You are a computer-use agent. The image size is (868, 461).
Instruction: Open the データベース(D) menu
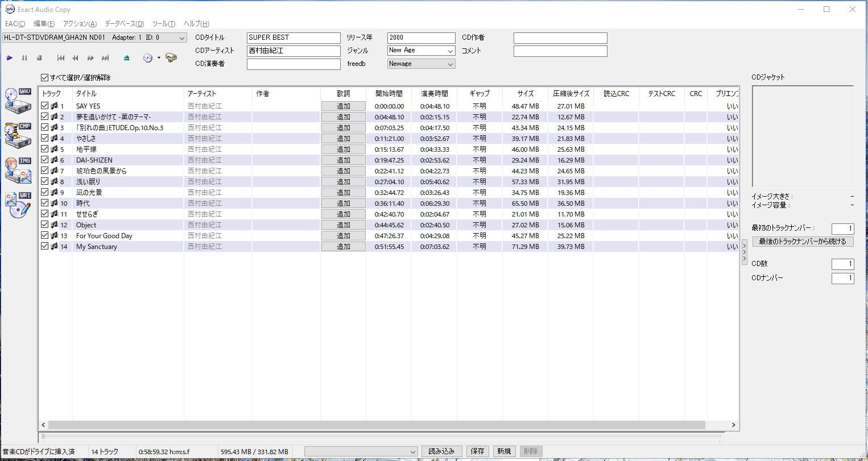pyautogui.click(x=125, y=24)
